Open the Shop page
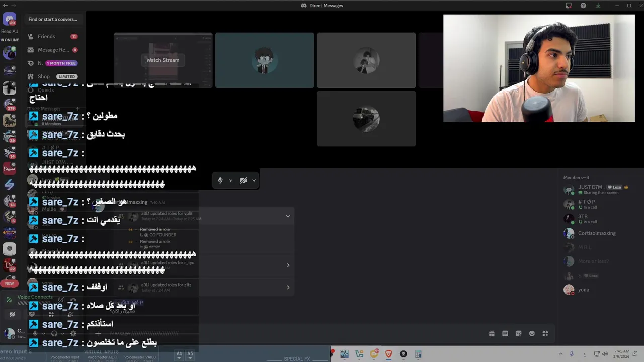The height and width of the screenshot is (362, 644). (x=53, y=76)
